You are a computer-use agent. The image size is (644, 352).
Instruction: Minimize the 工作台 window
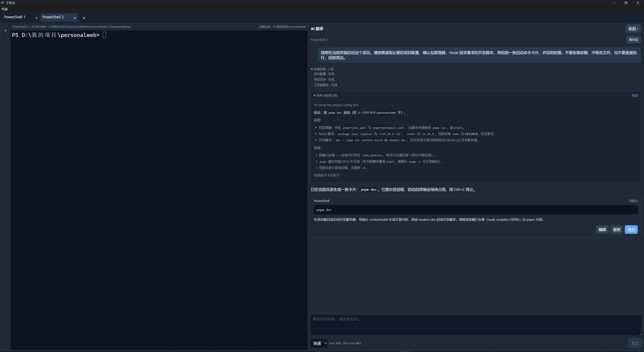tap(614, 3)
